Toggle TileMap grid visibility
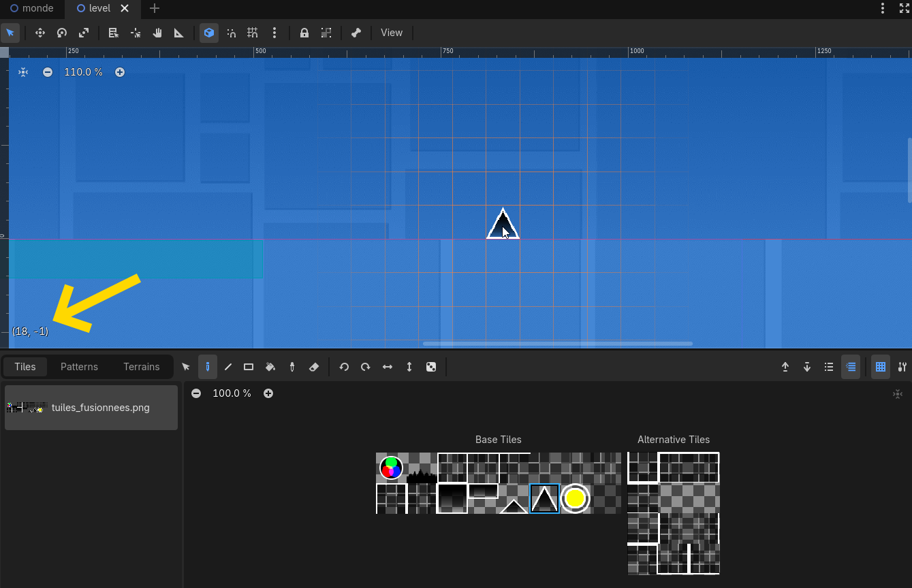Image resolution: width=912 pixels, height=588 pixels. point(881,367)
